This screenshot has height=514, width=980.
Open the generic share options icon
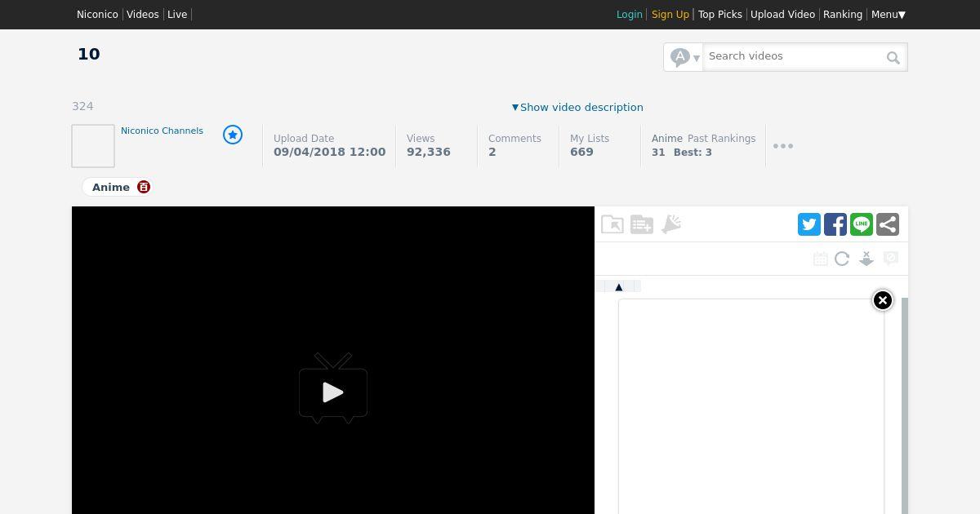tap(888, 224)
